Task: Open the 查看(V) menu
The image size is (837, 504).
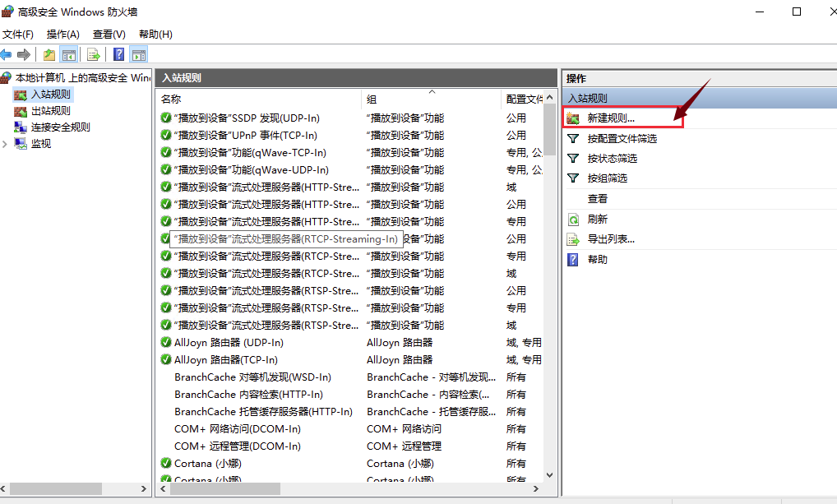Action: tap(109, 35)
